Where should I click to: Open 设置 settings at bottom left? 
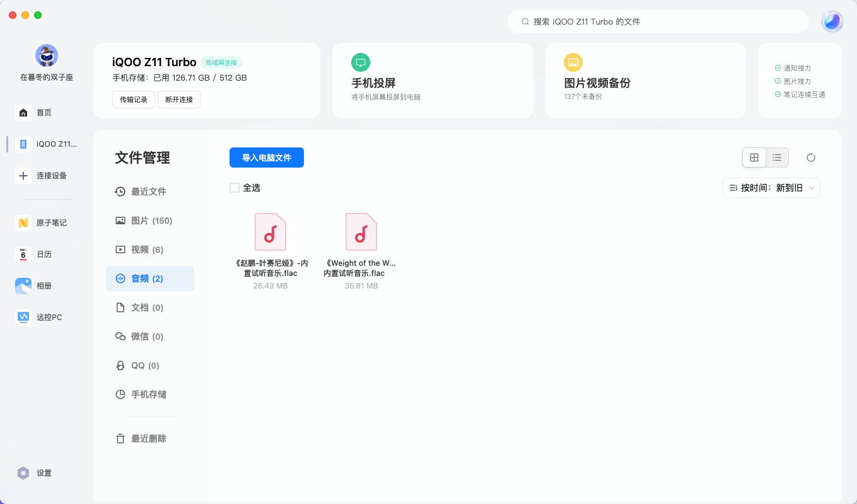point(35,473)
